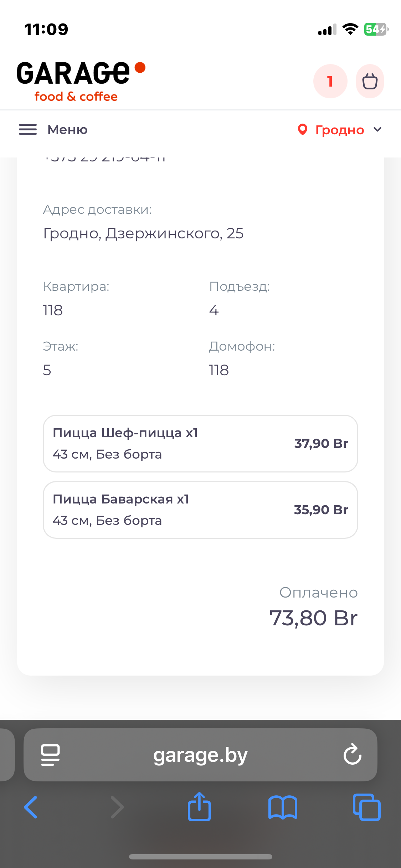
Task: Tap the forward navigation arrow
Action: click(x=117, y=807)
